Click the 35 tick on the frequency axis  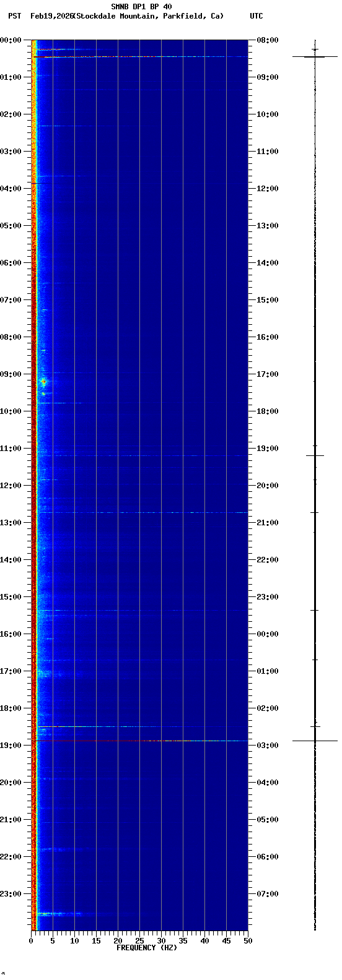183,941
